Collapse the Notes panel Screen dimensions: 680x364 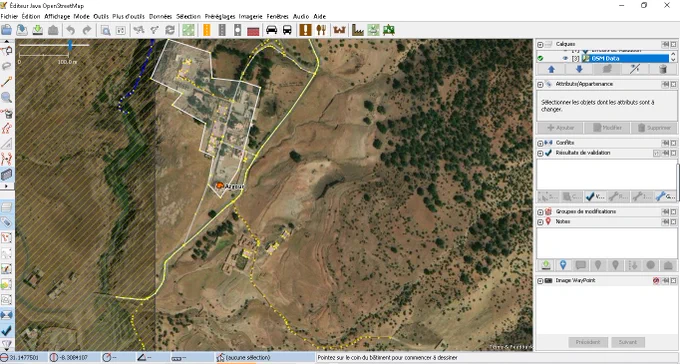pos(540,222)
